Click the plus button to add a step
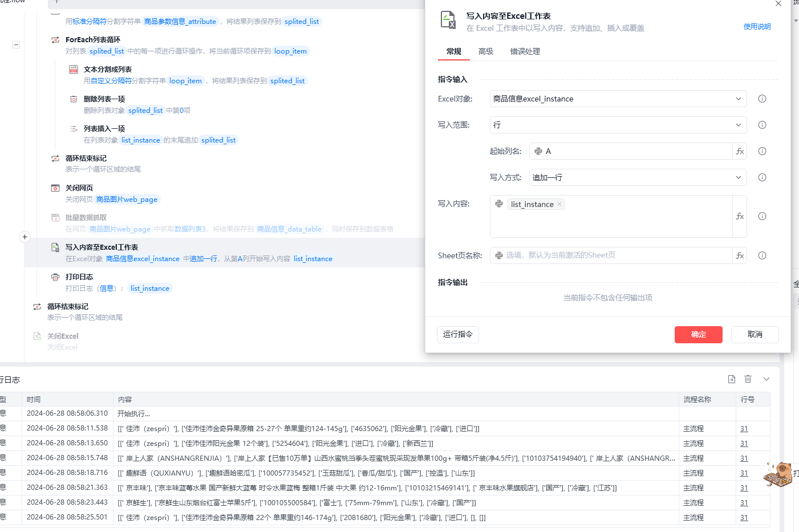The height and width of the screenshot is (532, 799). click(25, 237)
